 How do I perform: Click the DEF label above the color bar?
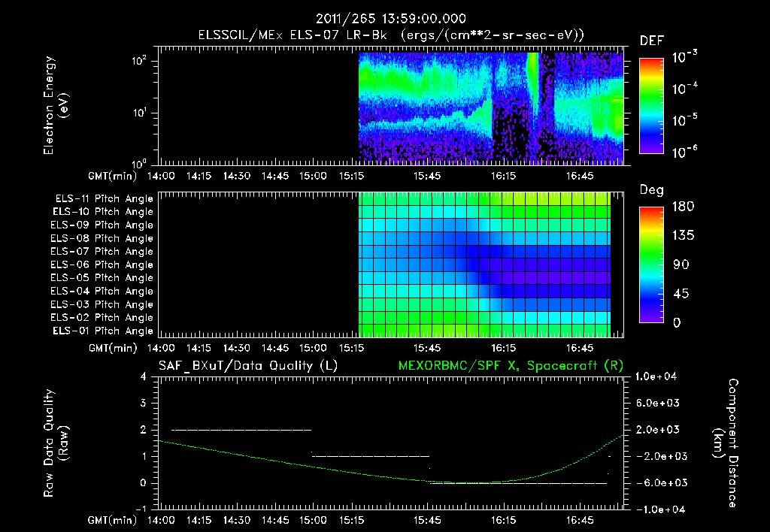651,41
